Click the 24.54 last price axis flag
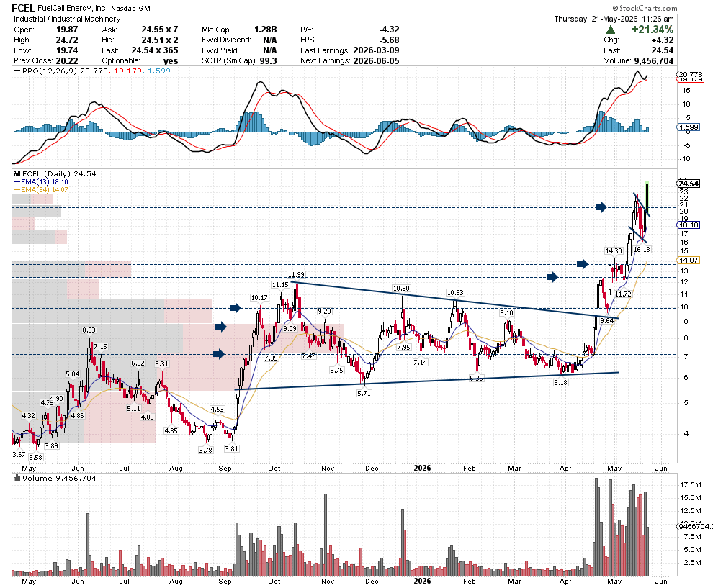 [x=688, y=184]
